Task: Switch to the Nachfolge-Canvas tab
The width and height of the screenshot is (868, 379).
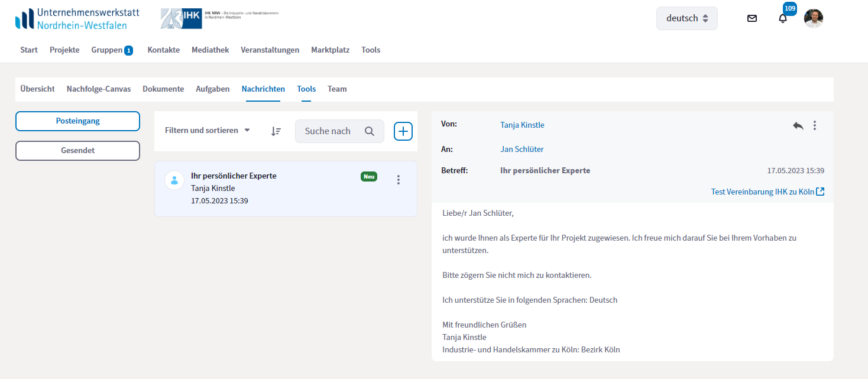Action: [x=99, y=89]
